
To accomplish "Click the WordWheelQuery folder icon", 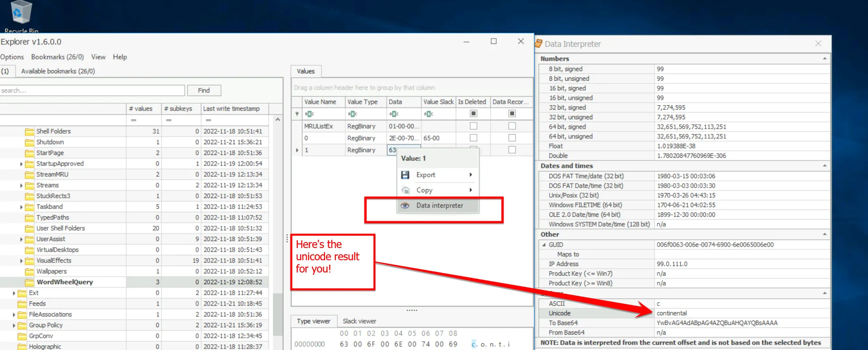I will tap(30, 282).
